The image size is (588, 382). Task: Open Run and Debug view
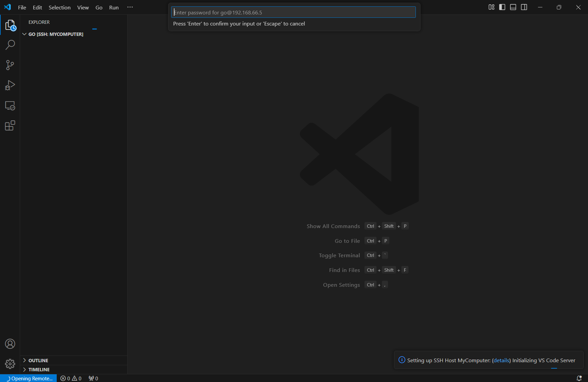[10, 85]
